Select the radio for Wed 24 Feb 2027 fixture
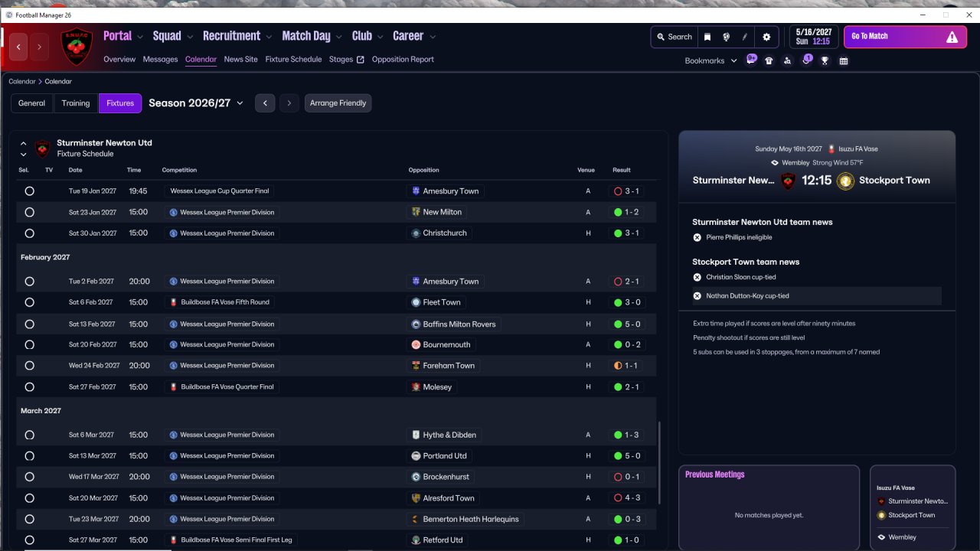This screenshot has height=551, width=980. (x=29, y=366)
